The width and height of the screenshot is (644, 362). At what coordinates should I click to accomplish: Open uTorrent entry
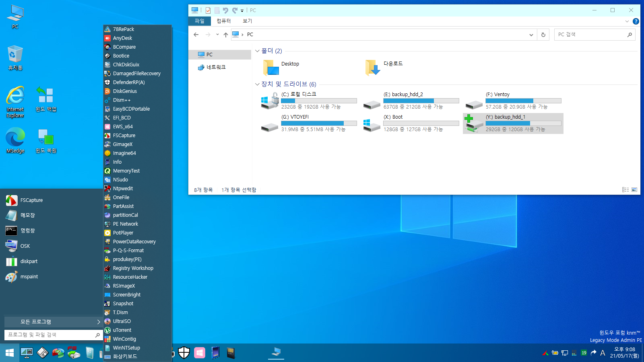coord(137,330)
